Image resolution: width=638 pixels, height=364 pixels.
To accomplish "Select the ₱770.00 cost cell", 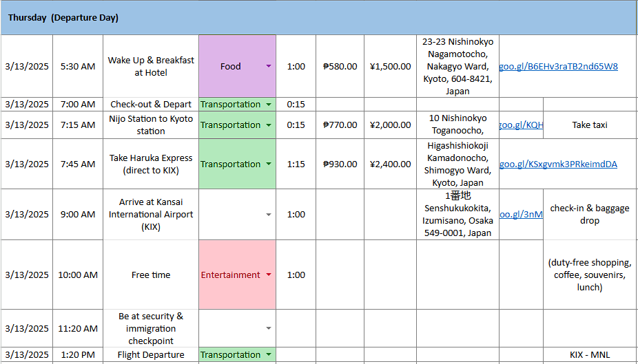I will (340, 125).
